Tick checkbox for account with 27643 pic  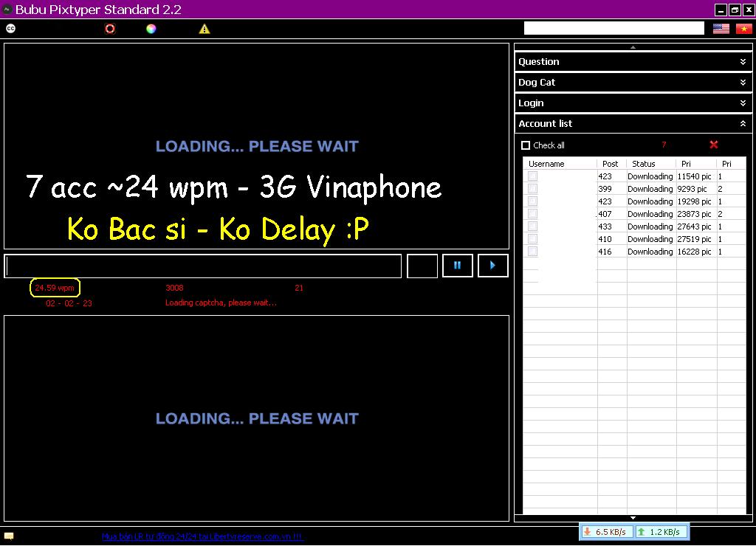point(533,227)
